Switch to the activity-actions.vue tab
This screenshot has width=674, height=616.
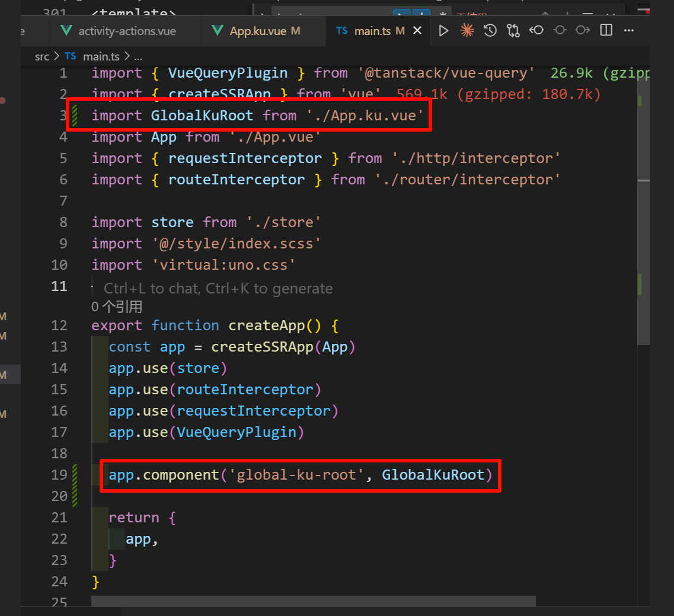pyautogui.click(x=127, y=31)
